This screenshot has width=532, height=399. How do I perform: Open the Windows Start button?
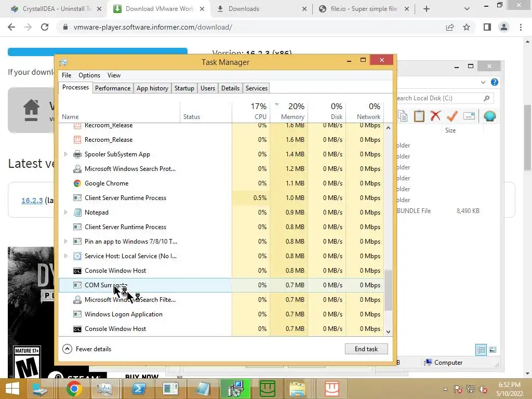[x=12, y=389]
